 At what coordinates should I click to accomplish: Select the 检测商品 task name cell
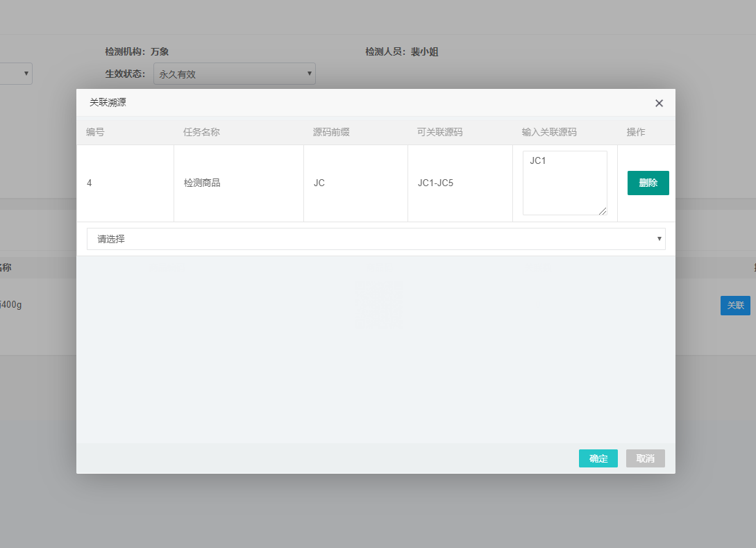click(202, 183)
